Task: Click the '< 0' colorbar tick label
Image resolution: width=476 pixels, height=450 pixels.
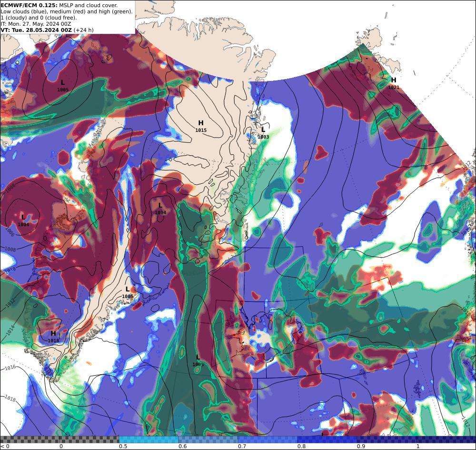Action: [5, 446]
